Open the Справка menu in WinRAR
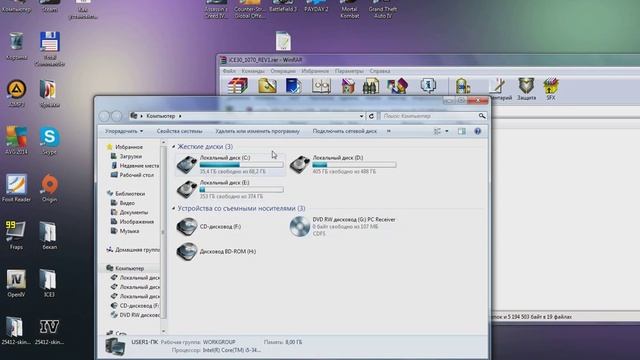The image size is (640, 360). 380,71
